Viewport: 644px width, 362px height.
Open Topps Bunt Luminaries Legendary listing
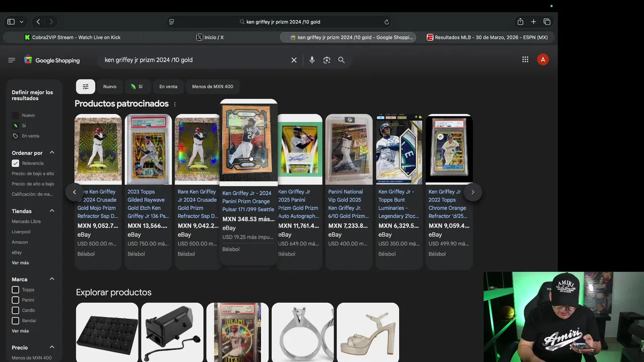[399, 191]
